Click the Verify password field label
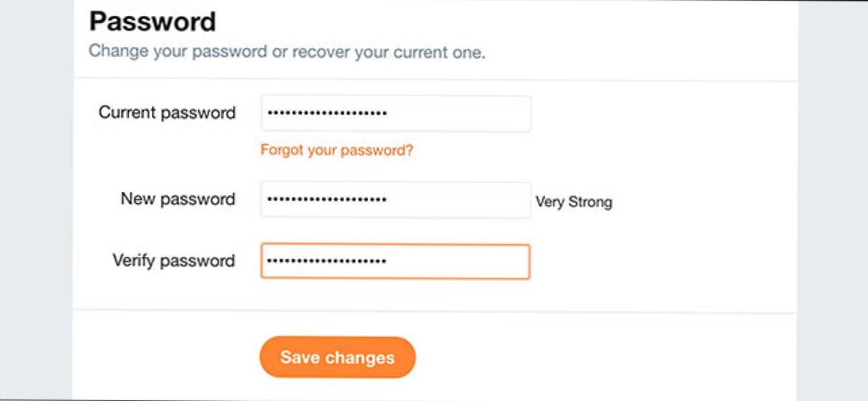 click(x=173, y=261)
